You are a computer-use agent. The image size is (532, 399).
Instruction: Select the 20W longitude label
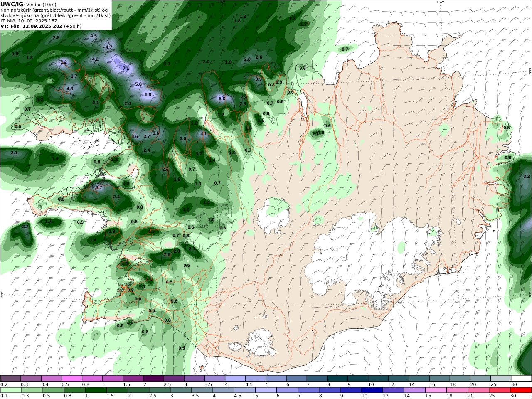(x=221, y=2)
